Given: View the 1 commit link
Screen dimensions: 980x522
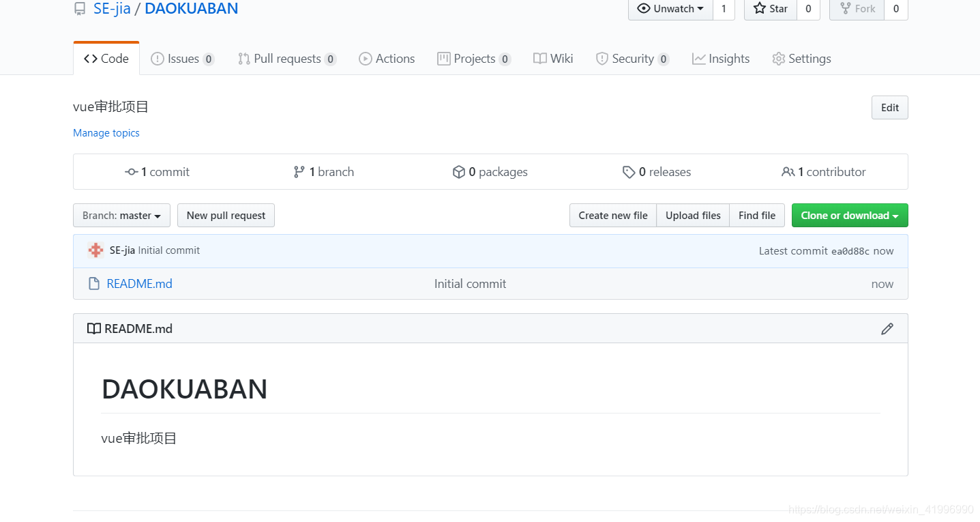Looking at the screenshot, I should point(158,172).
